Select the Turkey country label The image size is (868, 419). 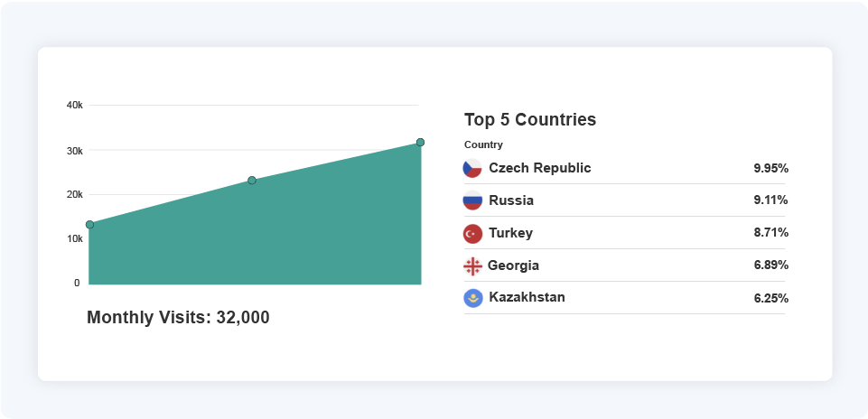click(x=510, y=233)
